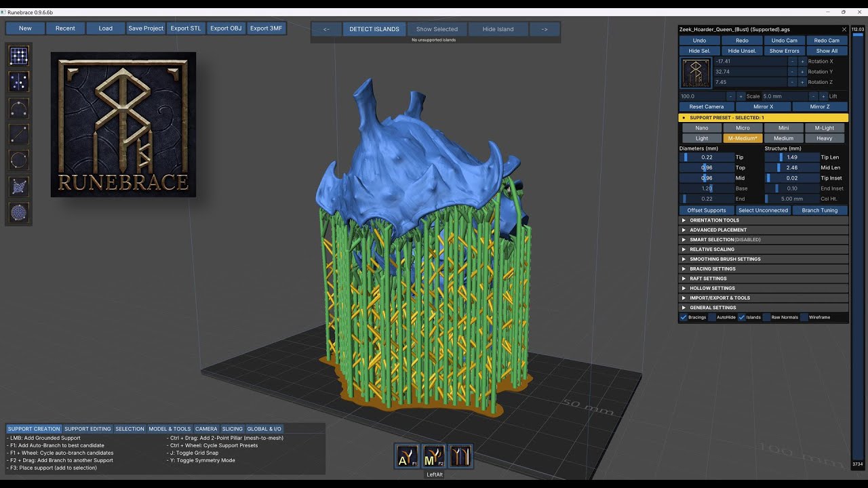
Task: Expand the General Settings section
Action: tap(764, 308)
